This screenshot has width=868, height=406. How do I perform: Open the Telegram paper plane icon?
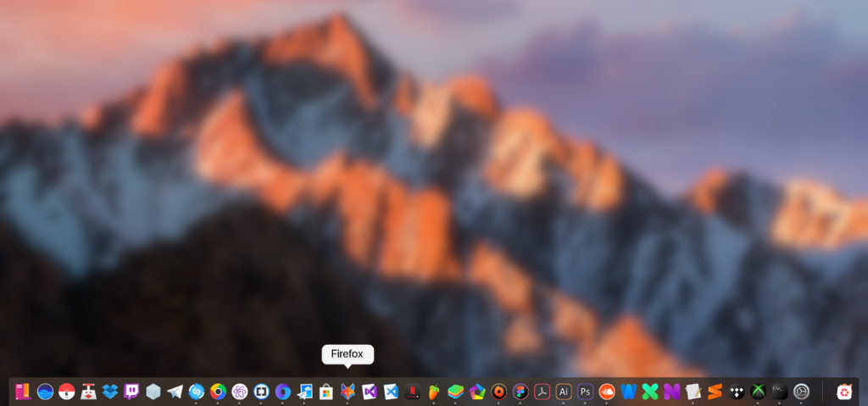(175, 392)
